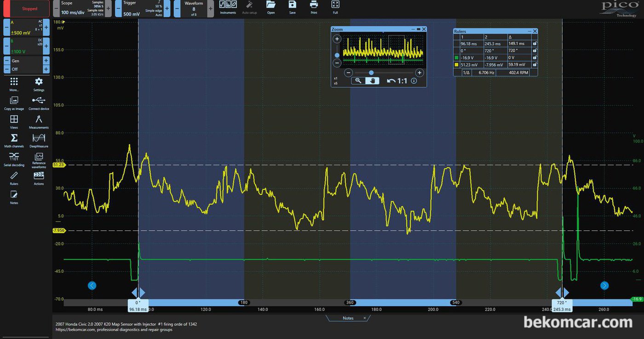The width and height of the screenshot is (644, 339).
Task: Open DeepMeasure in the sidebar
Action: [x=39, y=141]
